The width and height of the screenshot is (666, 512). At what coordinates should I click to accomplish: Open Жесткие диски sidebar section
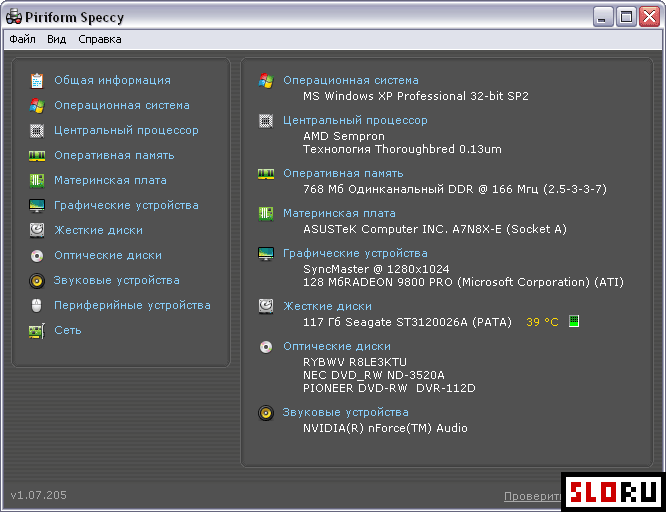pyautogui.click(x=99, y=230)
